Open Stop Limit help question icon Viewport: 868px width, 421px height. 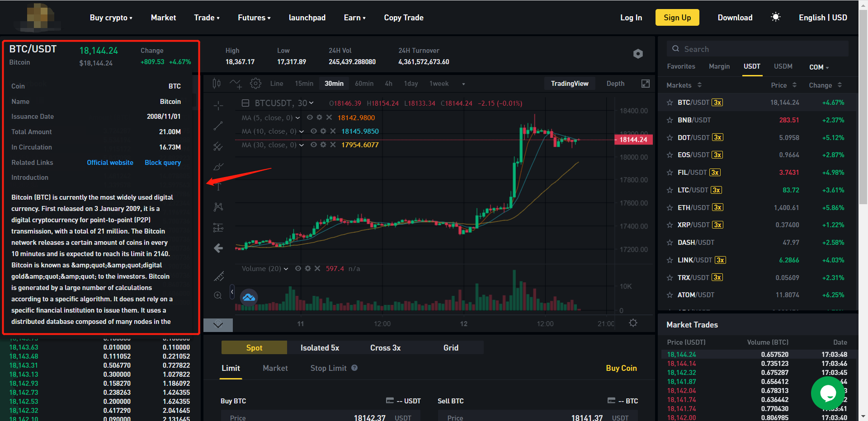(x=354, y=368)
